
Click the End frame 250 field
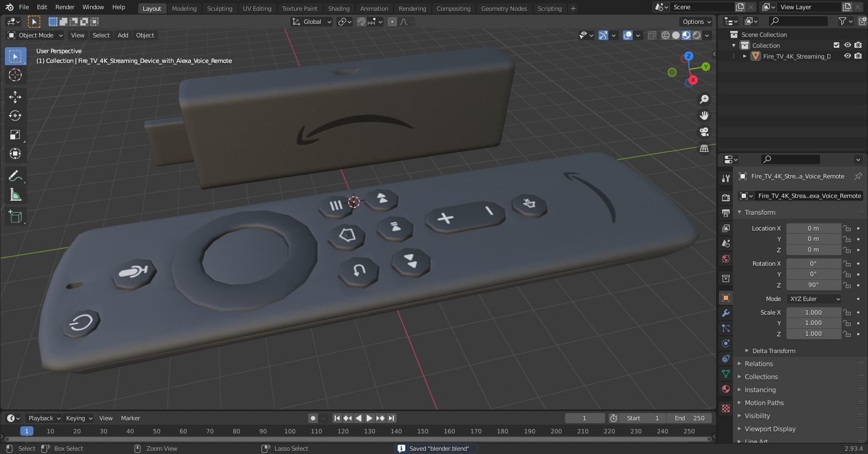point(690,418)
